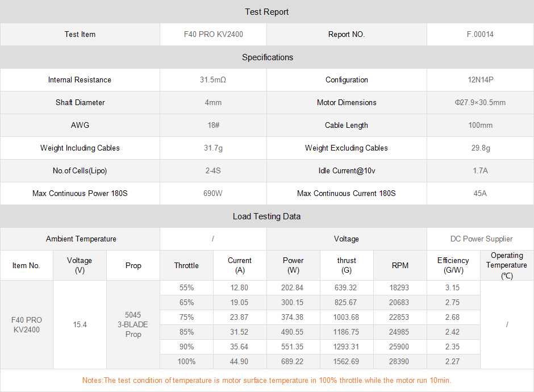Click the Weight Including Cables value 31.7g
The width and height of the screenshot is (534, 392).
[x=213, y=148]
